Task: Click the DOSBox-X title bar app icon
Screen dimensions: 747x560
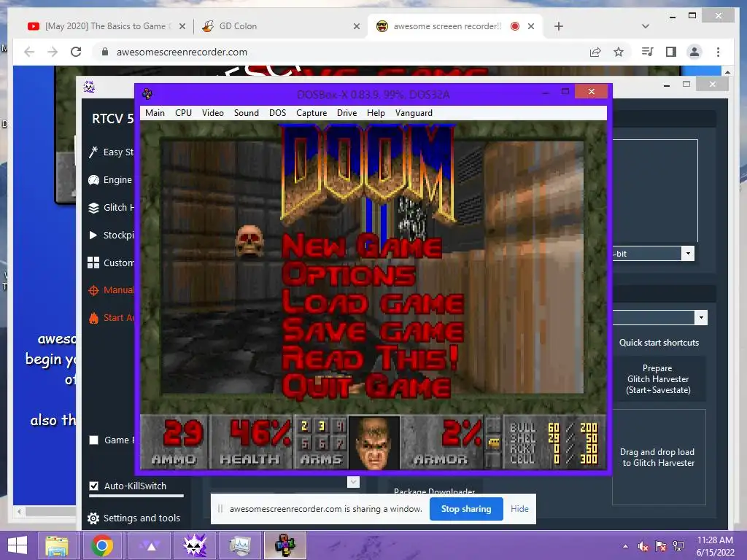Action: pyautogui.click(x=147, y=93)
